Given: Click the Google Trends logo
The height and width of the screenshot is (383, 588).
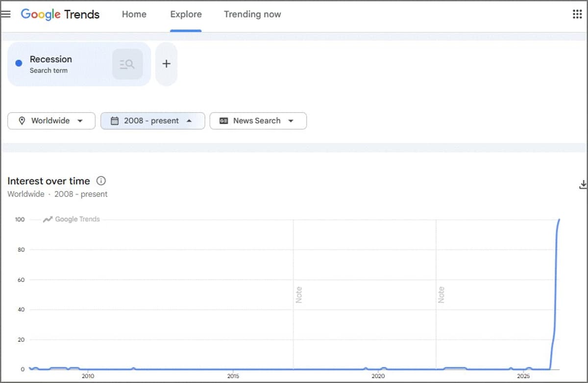Looking at the screenshot, I should [x=60, y=14].
